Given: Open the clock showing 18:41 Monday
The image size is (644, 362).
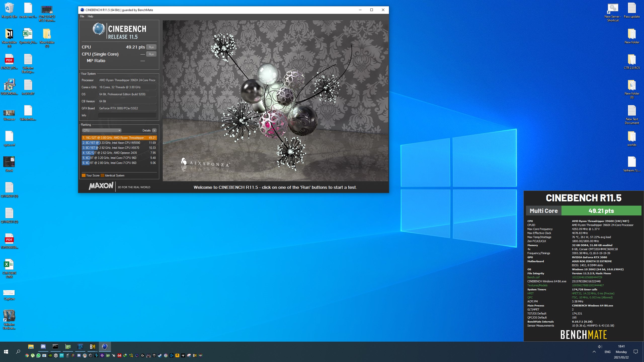Looking at the screenshot, I should click(x=621, y=352).
